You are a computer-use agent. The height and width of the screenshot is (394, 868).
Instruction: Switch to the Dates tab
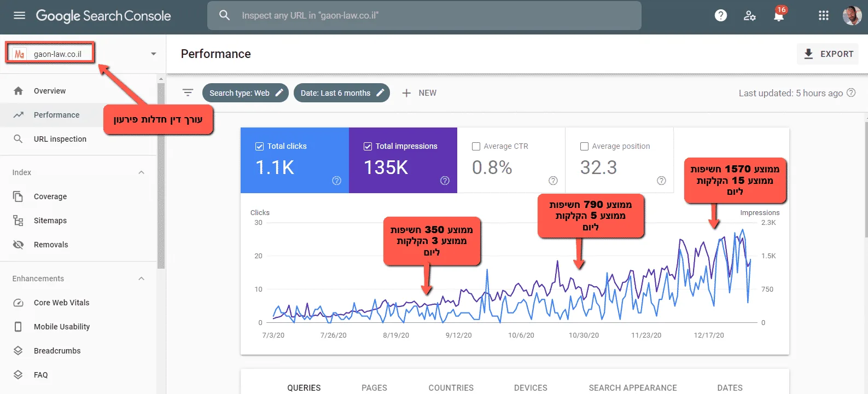730,387
